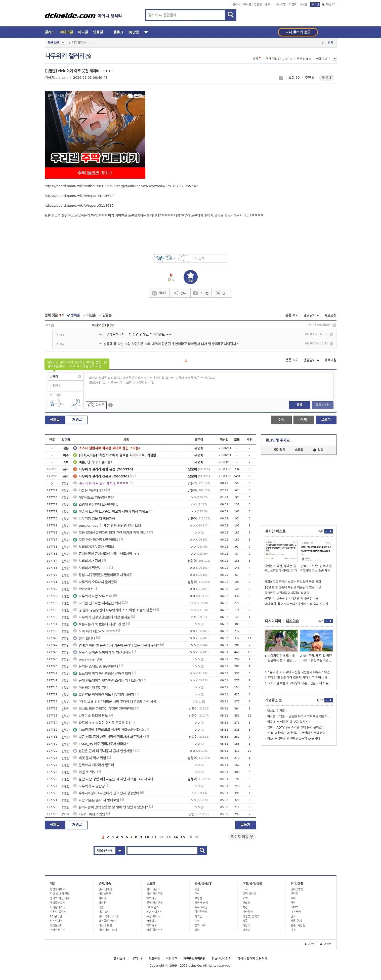Viewport: 381px width, 980px height.
Task: Open the 갤러리 tab in the blue nav bar
Action: point(50,32)
